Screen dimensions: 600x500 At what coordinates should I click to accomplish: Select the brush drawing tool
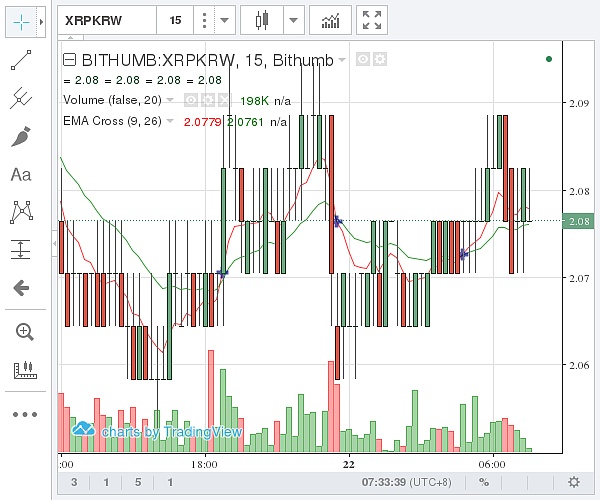click(21, 137)
